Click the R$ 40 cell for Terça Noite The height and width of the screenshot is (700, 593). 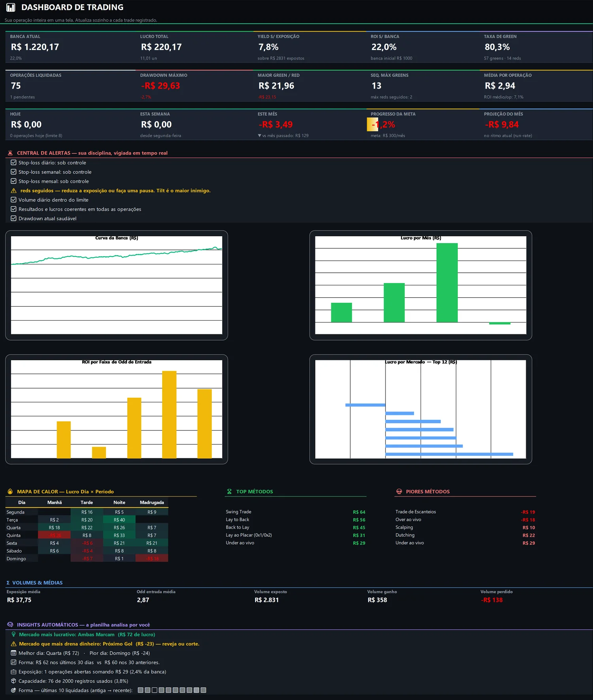click(x=119, y=520)
